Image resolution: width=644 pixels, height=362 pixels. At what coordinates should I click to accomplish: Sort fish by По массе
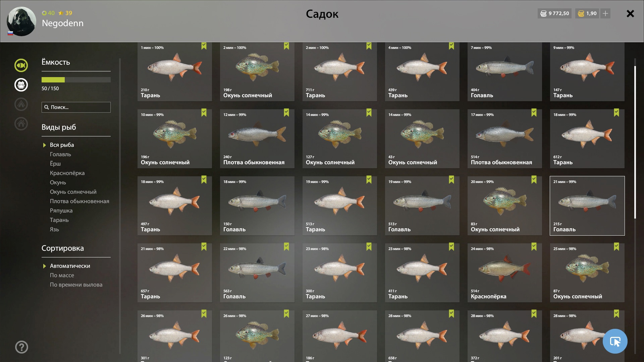point(62,275)
